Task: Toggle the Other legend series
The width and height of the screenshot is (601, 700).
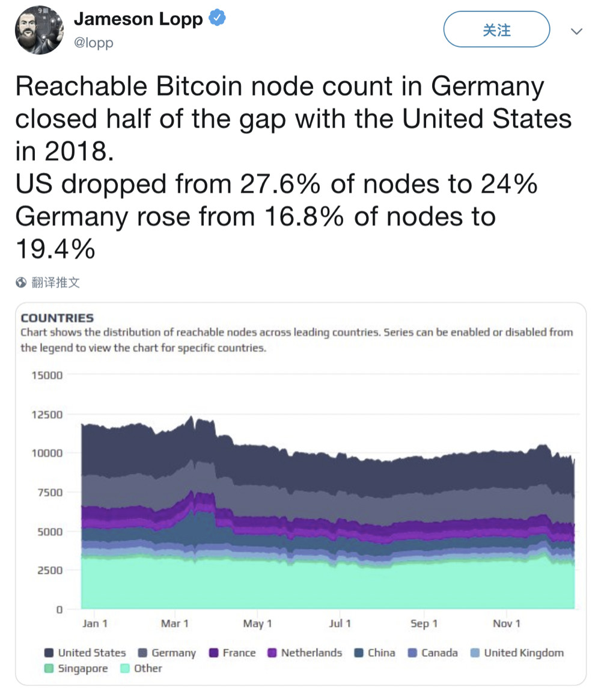Action: click(x=141, y=668)
